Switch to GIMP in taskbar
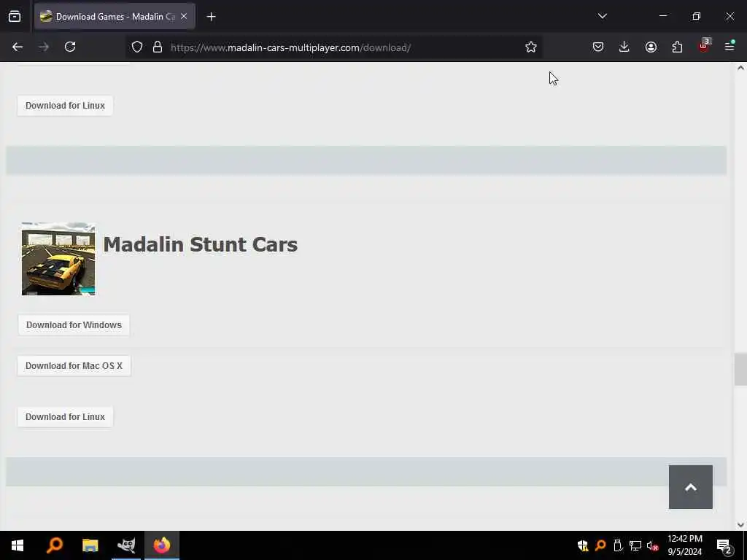 (x=126, y=545)
